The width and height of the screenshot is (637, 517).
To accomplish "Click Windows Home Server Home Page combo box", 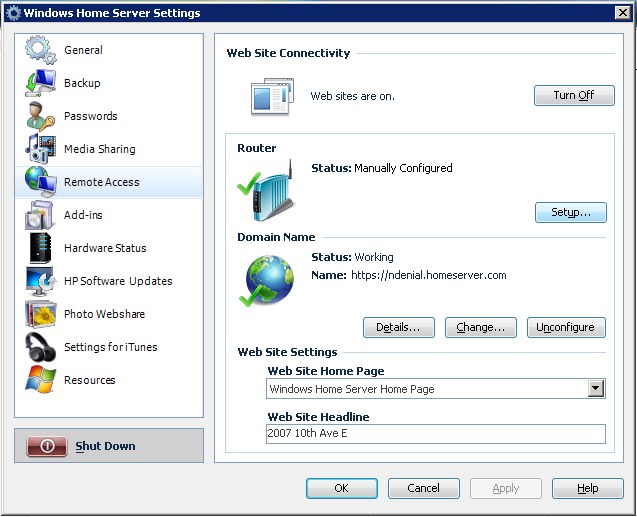I will pos(436,389).
